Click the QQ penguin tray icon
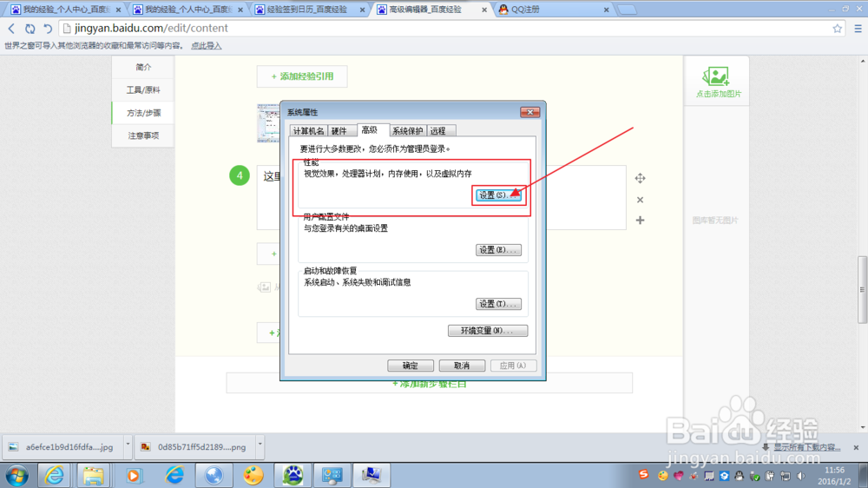Screen dimensions: 868x488 coord(739,476)
